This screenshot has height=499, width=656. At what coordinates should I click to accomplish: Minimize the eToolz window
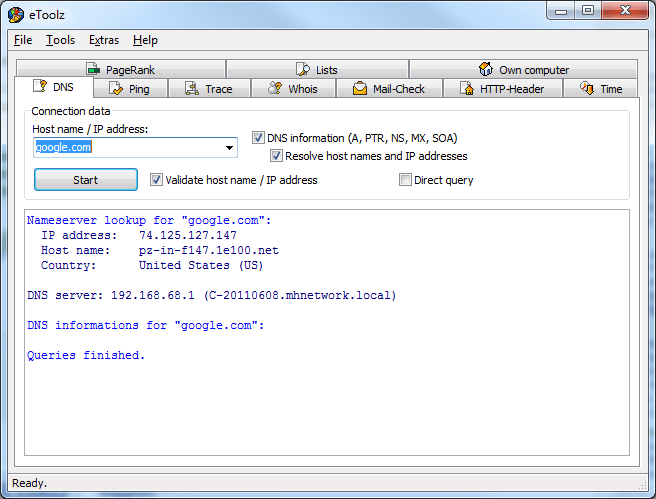(561, 10)
